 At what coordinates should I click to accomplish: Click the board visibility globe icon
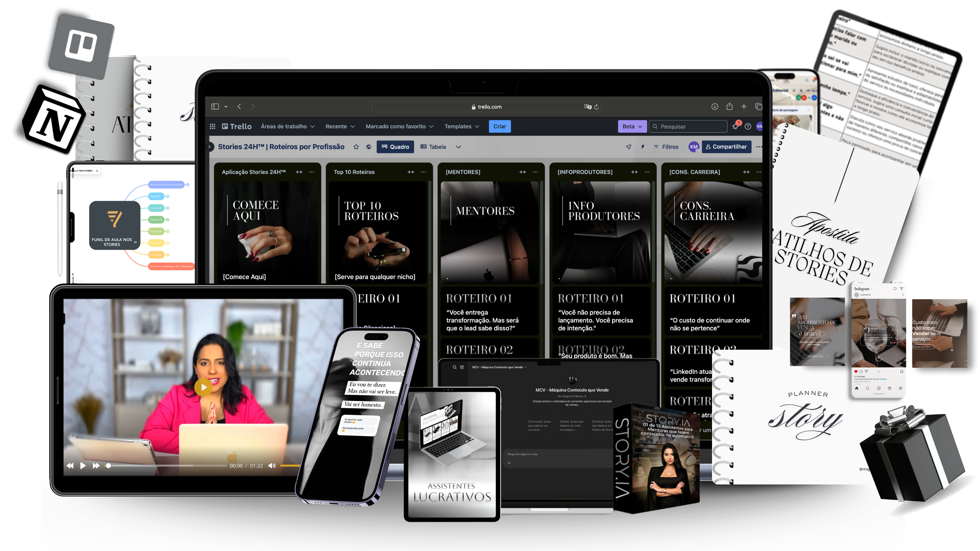click(x=369, y=147)
